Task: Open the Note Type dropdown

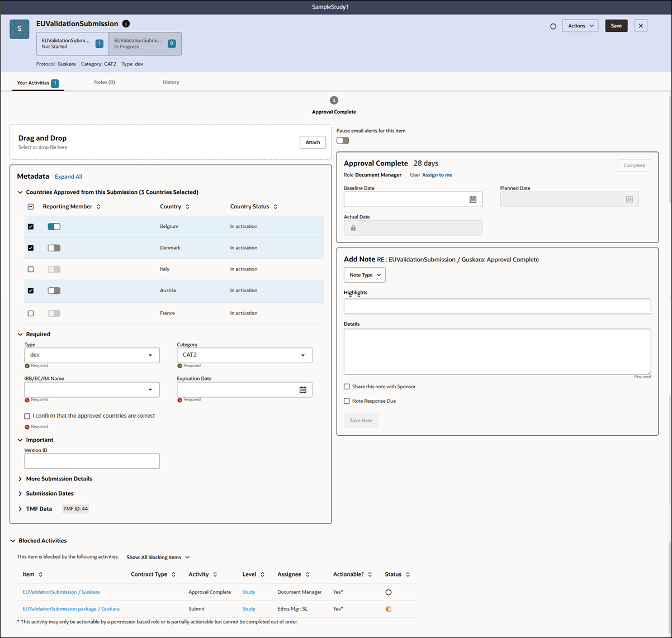Action: 364,275
